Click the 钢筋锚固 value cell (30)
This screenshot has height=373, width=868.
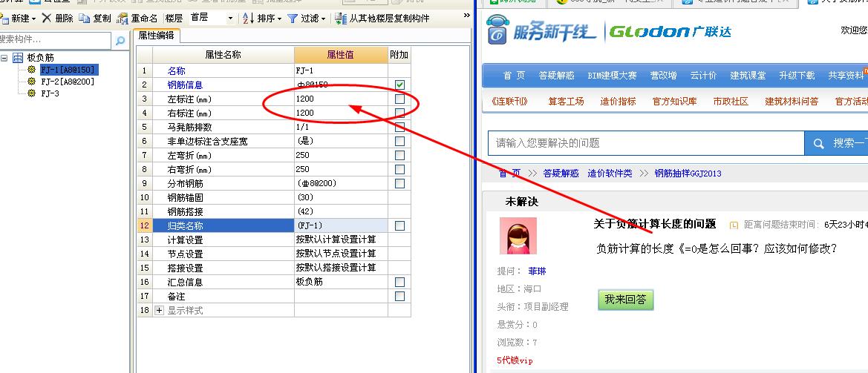(341, 197)
